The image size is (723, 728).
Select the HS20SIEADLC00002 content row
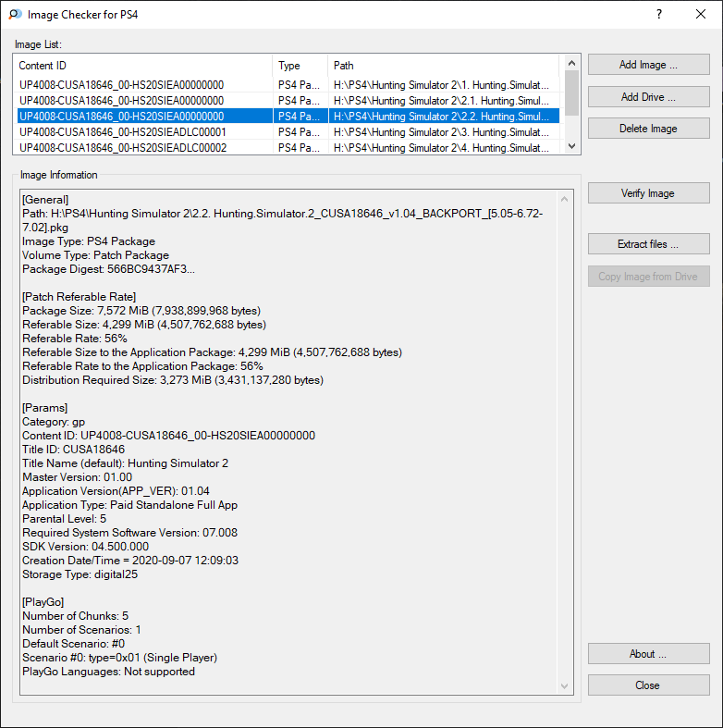click(x=288, y=148)
